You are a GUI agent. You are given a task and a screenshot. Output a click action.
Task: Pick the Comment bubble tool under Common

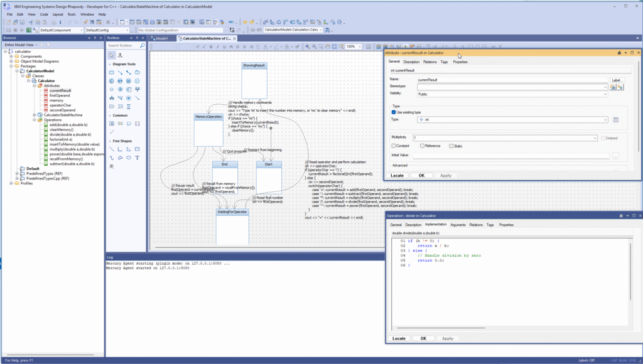click(129, 124)
